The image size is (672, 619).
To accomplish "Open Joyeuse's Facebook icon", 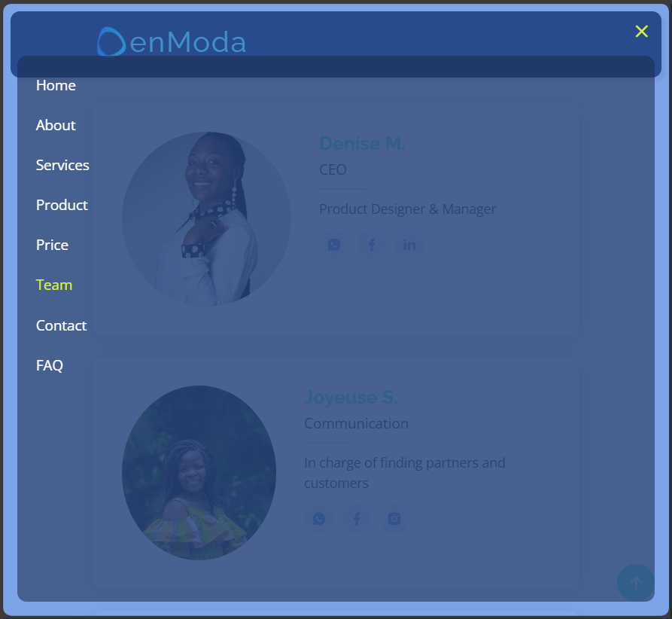I will coord(356,519).
